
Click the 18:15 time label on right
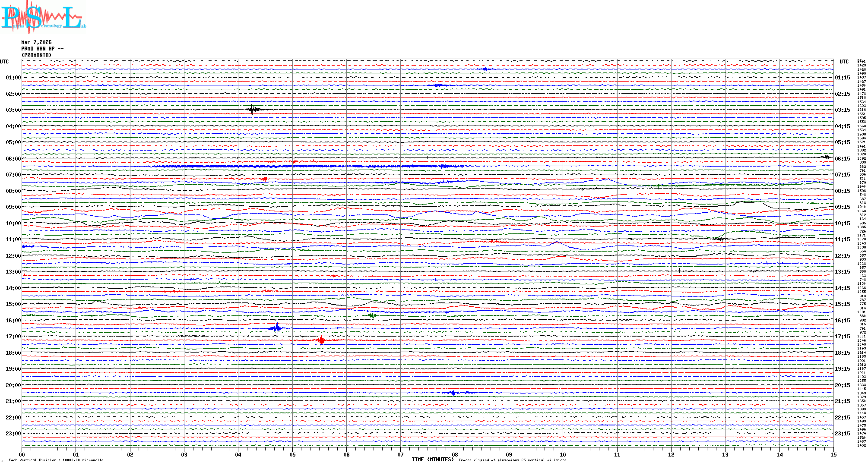coord(842,353)
